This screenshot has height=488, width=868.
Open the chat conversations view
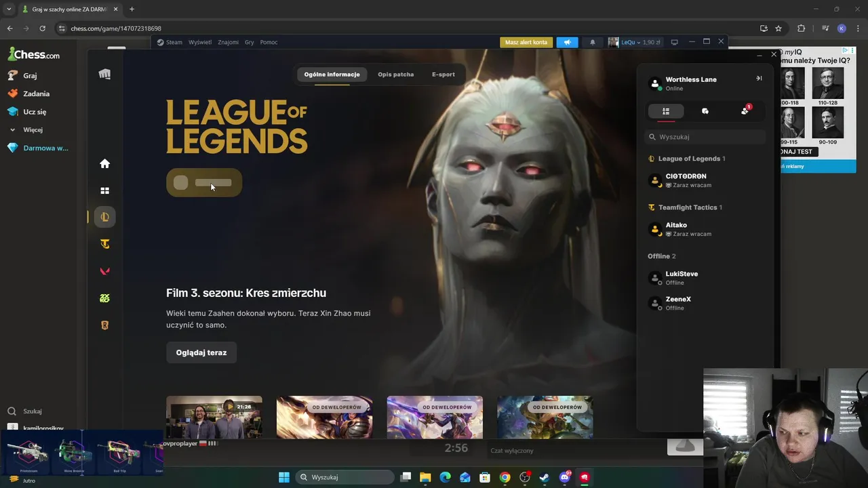[705, 111]
